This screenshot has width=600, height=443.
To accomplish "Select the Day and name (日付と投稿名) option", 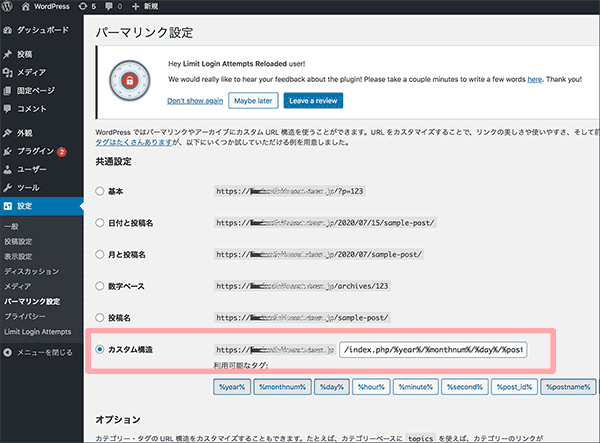I will point(99,222).
